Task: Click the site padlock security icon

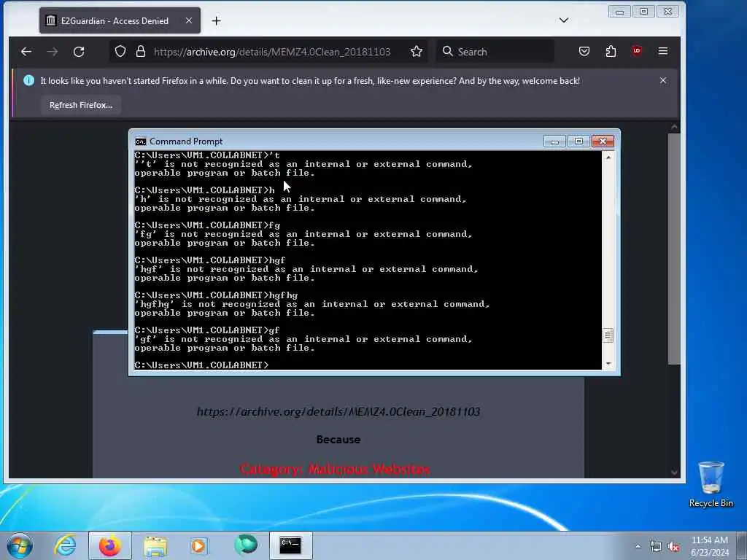Action: [141, 52]
